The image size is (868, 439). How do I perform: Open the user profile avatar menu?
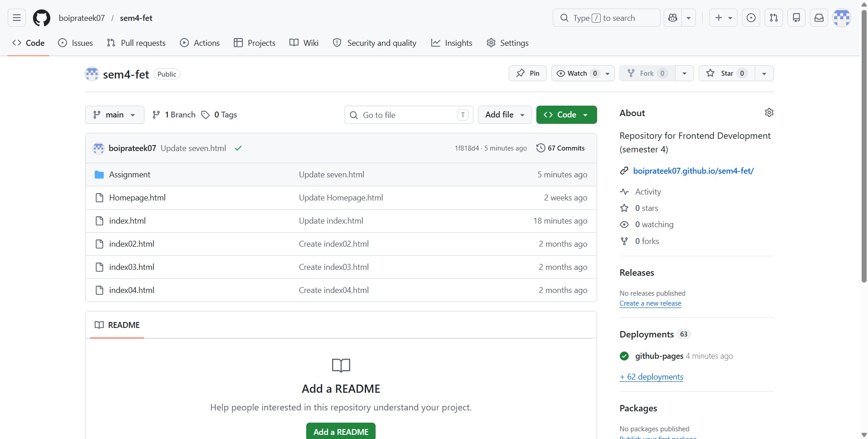click(841, 18)
